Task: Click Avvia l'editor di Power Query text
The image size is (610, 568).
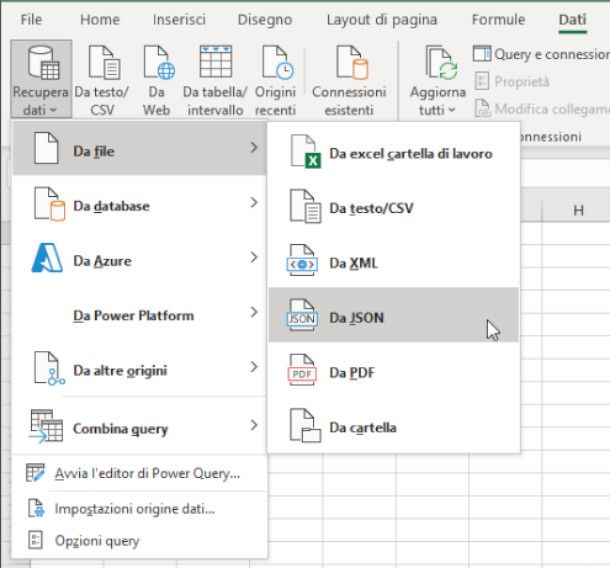Action: (x=147, y=473)
